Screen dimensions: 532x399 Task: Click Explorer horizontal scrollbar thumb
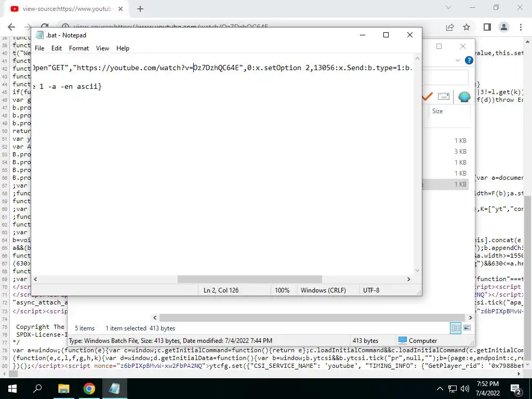[312, 317]
